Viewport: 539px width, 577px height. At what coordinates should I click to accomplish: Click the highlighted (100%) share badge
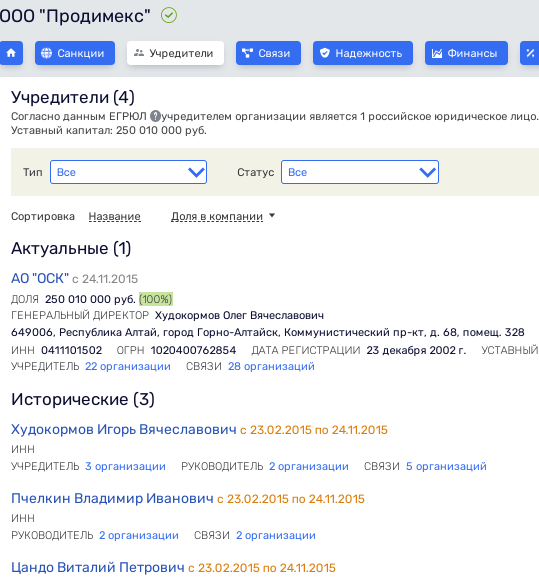pyautogui.click(x=156, y=299)
